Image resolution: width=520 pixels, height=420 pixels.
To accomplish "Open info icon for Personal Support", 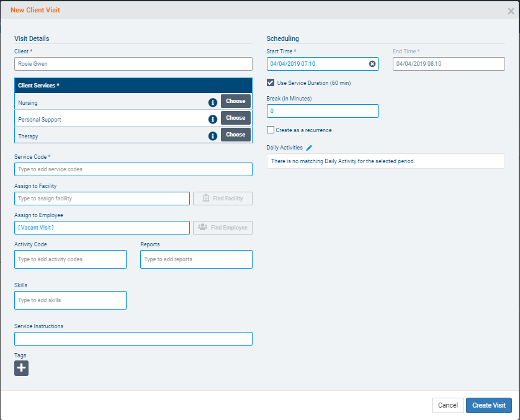I will point(213,118).
